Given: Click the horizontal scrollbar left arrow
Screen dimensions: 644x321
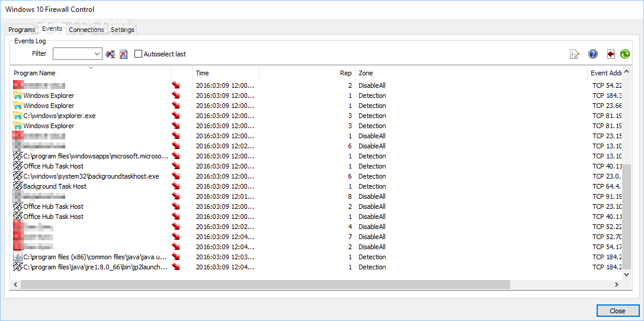Looking at the screenshot, I should pos(15,284).
